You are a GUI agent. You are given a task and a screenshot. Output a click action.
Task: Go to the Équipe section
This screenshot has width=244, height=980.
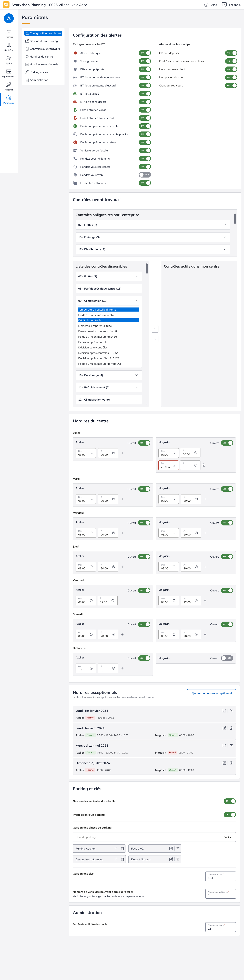click(9, 60)
